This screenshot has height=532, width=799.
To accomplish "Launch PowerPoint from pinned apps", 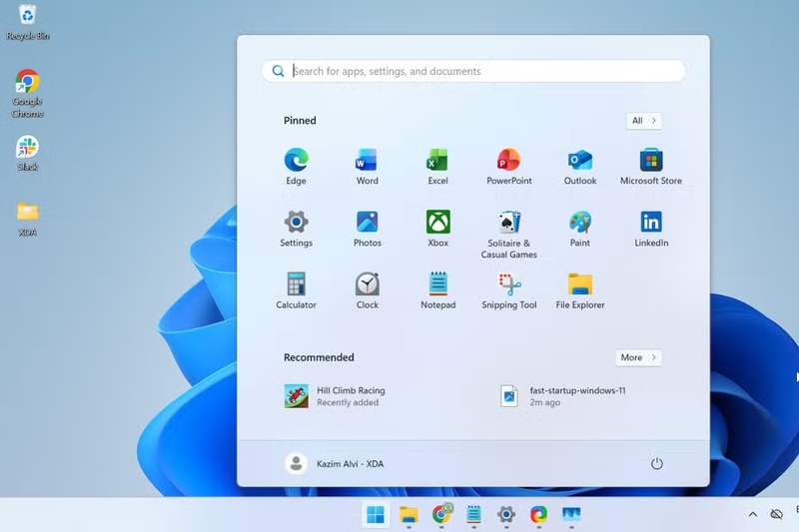I will point(509,167).
